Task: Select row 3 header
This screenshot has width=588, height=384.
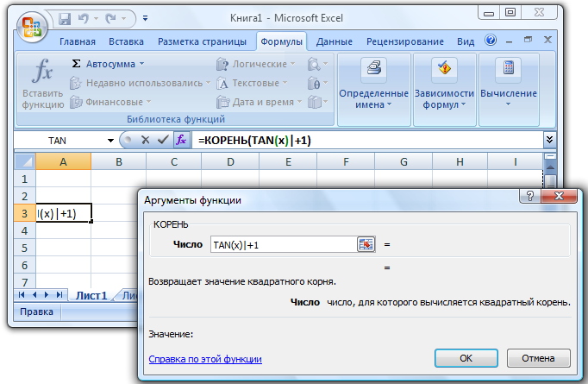Action: pos(25,213)
